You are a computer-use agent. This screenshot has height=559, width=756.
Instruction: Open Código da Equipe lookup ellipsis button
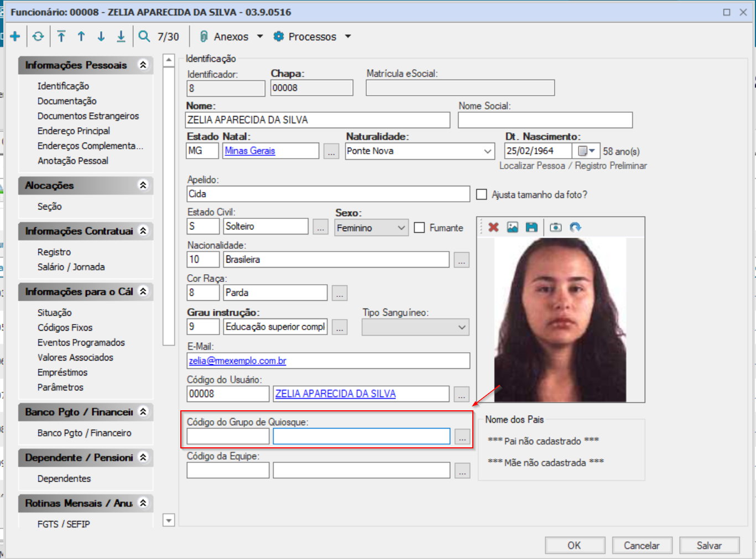462,471
